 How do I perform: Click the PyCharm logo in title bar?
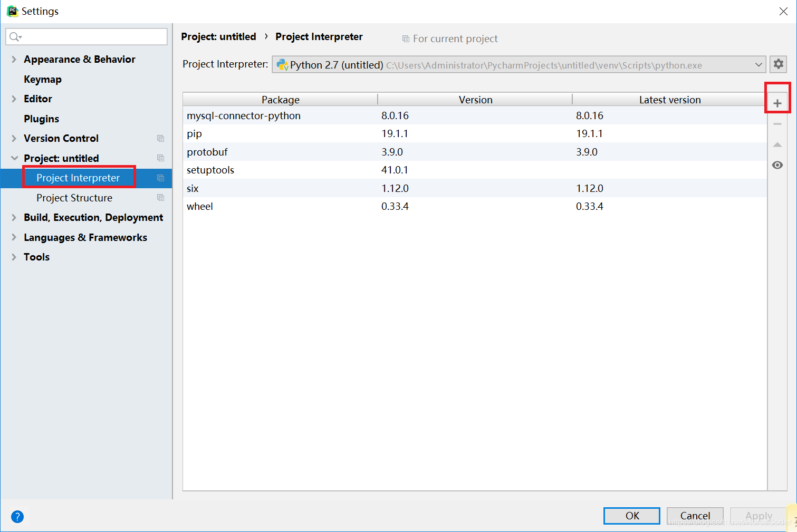click(12, 11)
